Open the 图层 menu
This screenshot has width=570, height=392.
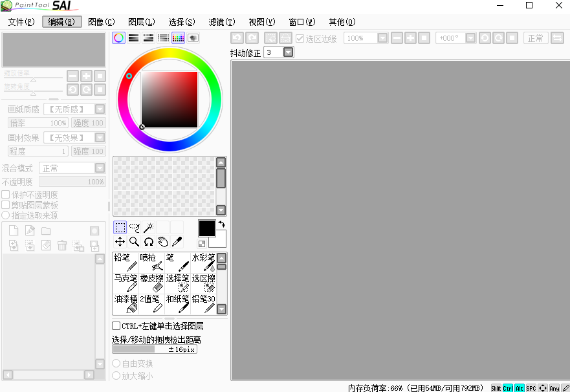click(x=141, y=21)
